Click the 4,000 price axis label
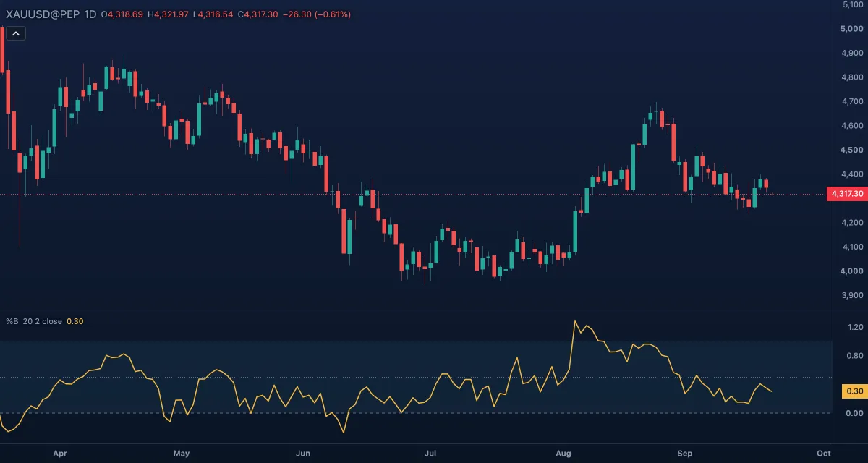Screen dimensions: 868x463 [x=854, y=271]
